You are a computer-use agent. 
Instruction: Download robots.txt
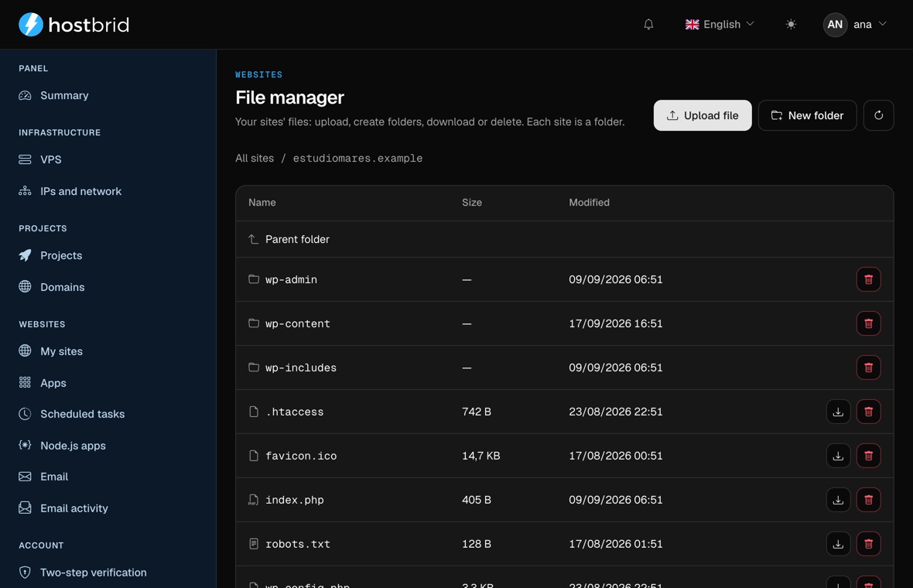point(838,544)
